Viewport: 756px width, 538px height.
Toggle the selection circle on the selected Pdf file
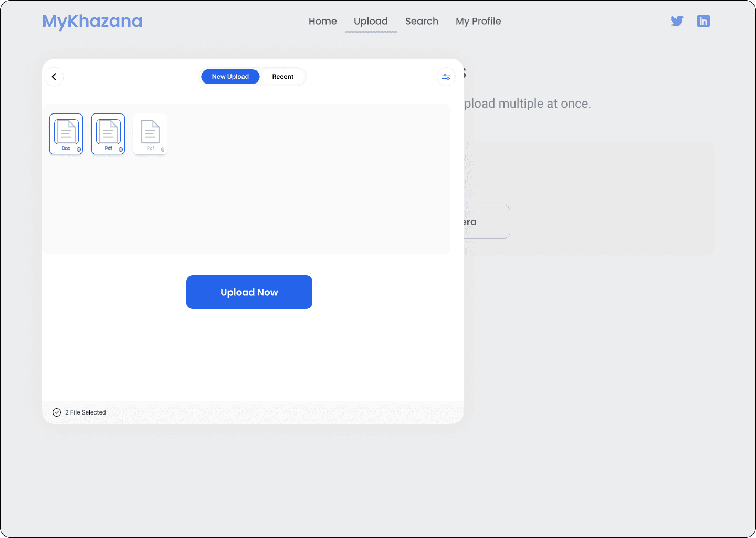pyautogui.click(x=121, y=150)
